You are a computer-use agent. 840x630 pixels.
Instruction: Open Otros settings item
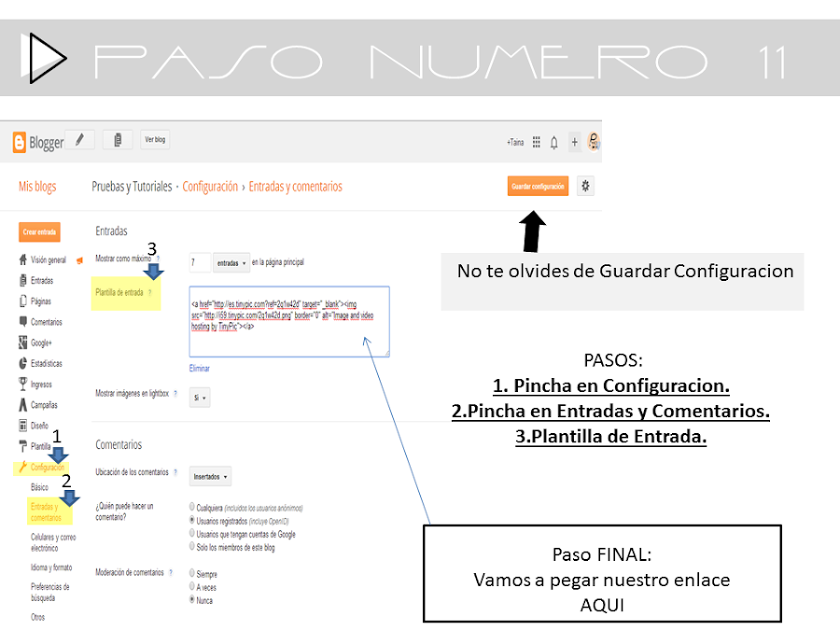[37, 617]
